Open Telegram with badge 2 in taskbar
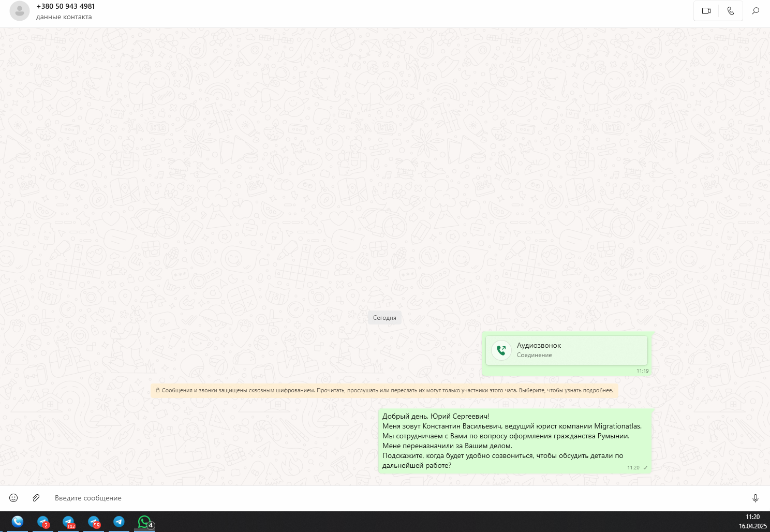The height and width of the screenshot is (532, 770). pos(43,522)
